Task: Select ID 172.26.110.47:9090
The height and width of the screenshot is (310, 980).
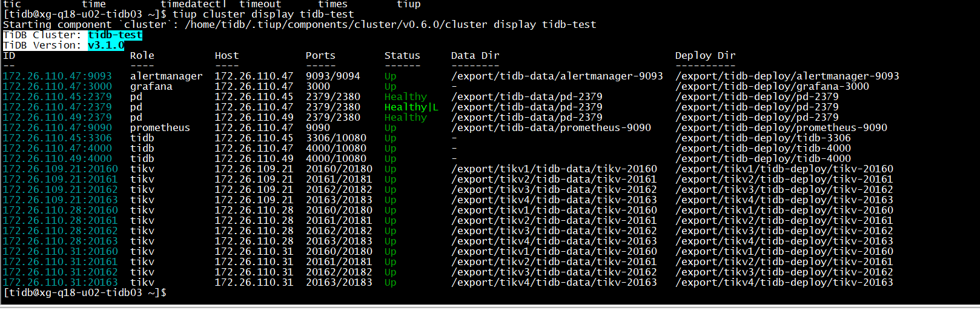Action: [x=58, y=128]
